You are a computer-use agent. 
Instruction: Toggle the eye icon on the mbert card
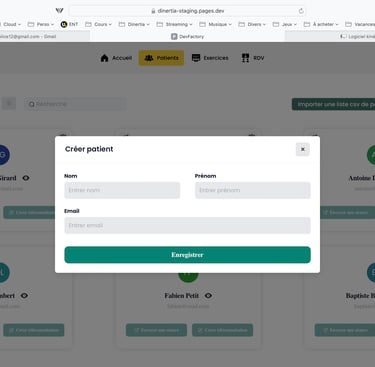point(24,296)
